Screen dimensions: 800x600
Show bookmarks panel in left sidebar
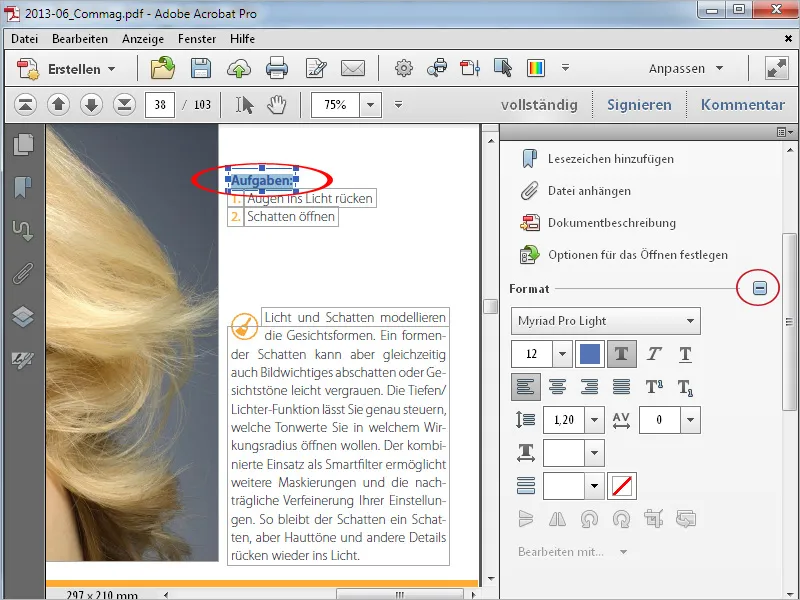click(23, 187)
